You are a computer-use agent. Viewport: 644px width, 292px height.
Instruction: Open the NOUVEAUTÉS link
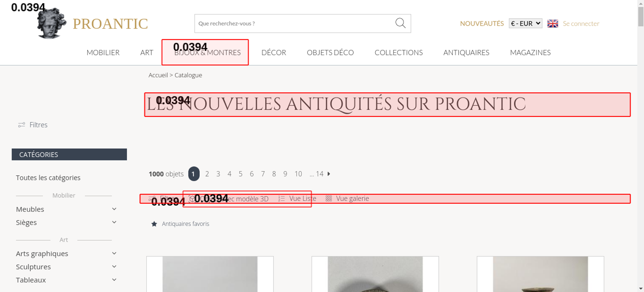(x=482, y=23)
